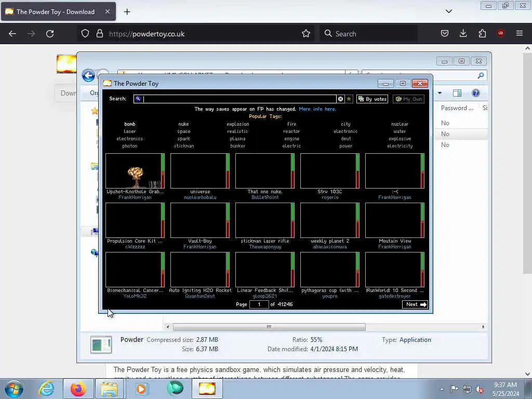This screenshot has height=399, width=532.
Task: Select the city tag
Action: pyautogui.click(x=345, y=124)
